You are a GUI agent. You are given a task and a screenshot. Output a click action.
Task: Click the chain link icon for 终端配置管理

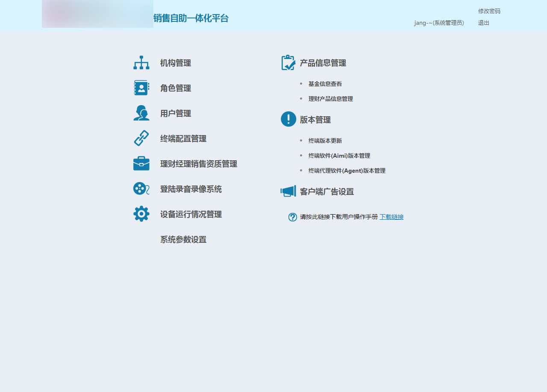click(x=141, y=139)
